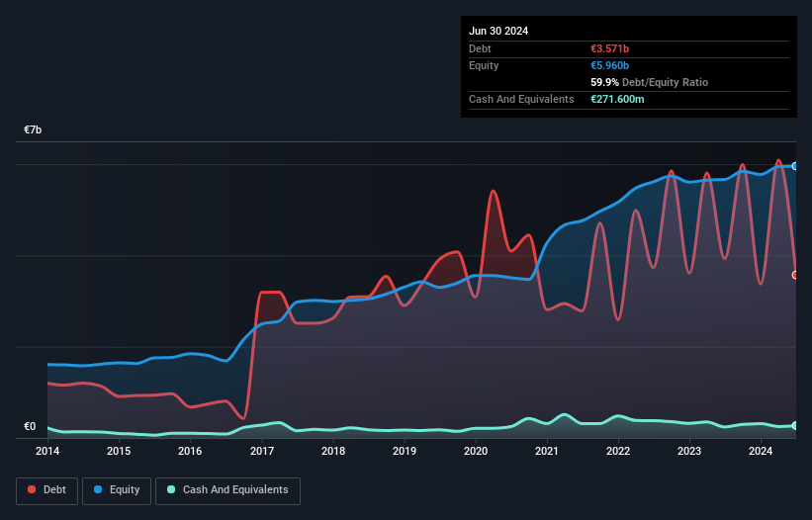The image size is (812, 520).
Task: Click the 2020 x-axis label
Action: [476, 451]
